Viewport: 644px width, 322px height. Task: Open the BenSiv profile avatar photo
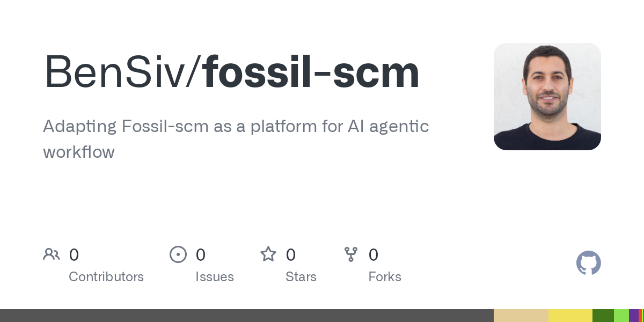pos(547,97)
